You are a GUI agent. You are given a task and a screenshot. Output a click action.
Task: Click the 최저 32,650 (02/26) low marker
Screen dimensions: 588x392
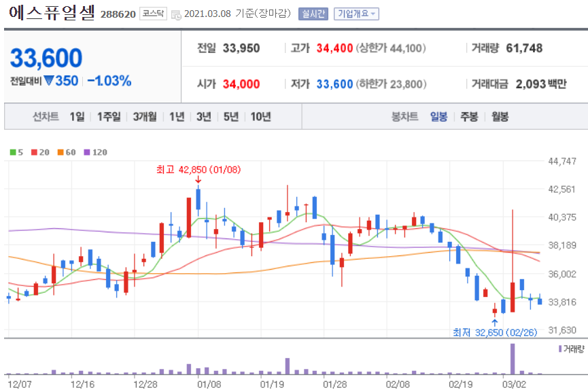(495, 332)
